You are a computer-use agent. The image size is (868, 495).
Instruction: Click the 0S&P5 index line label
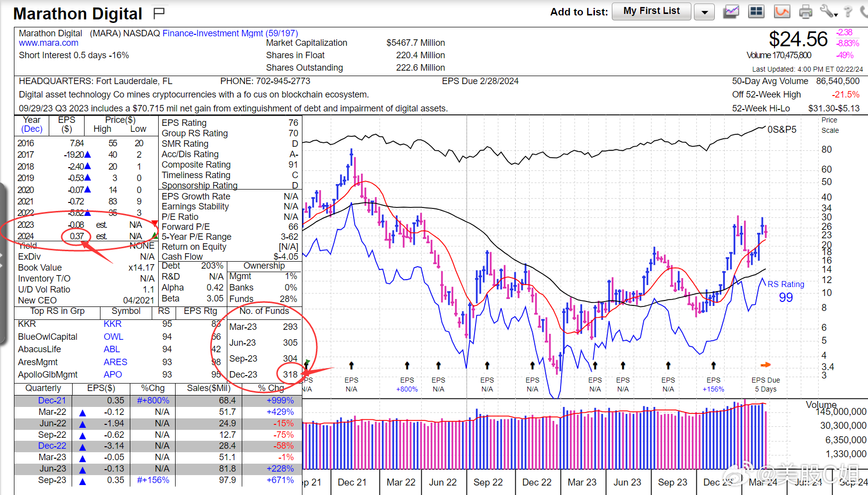pos(781,130)
